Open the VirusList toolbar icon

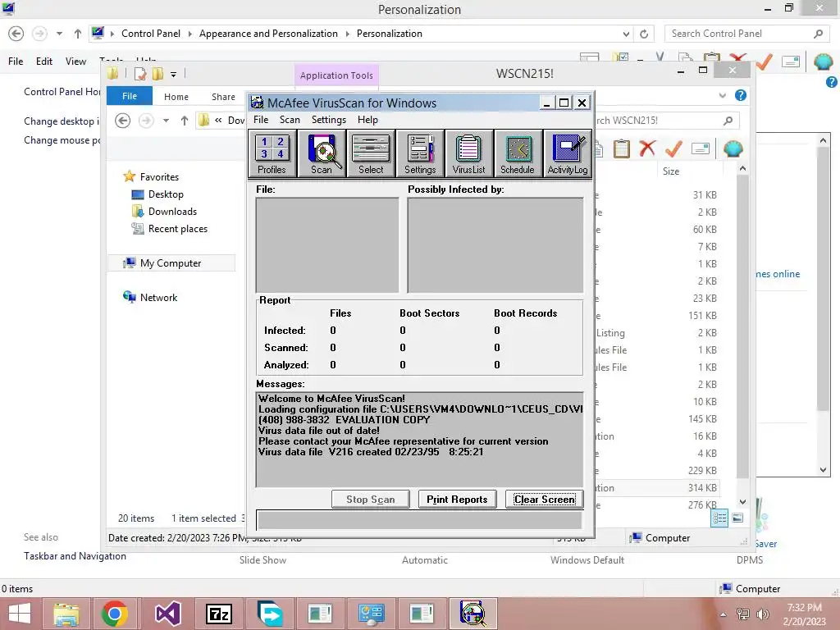tap(468, 153)
